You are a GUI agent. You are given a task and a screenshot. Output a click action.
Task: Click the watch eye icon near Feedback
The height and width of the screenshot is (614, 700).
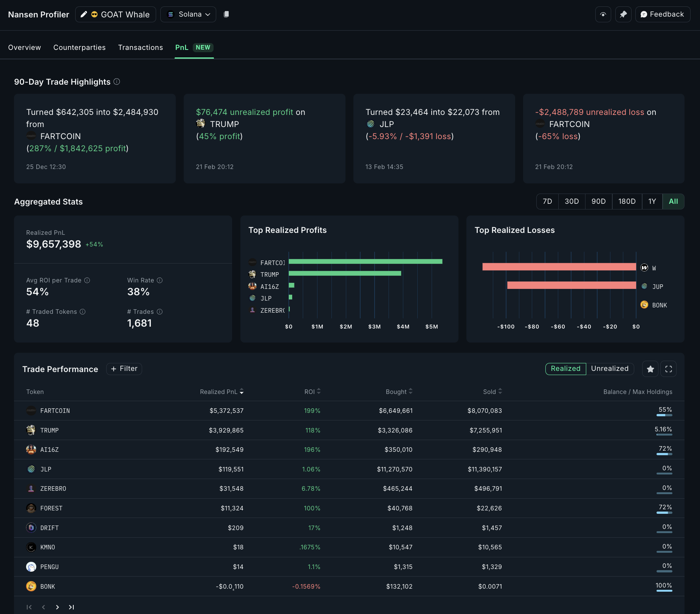point(603,14)
